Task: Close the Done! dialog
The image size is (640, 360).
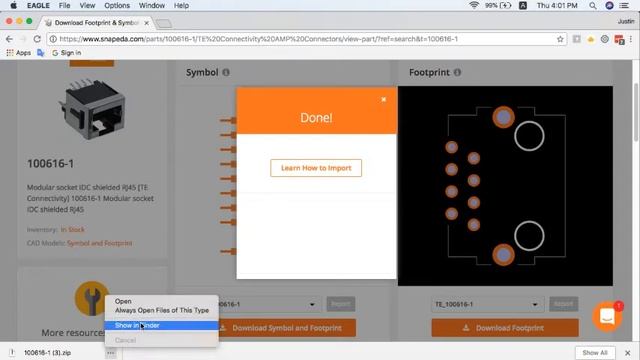Action: coord(383,99)
